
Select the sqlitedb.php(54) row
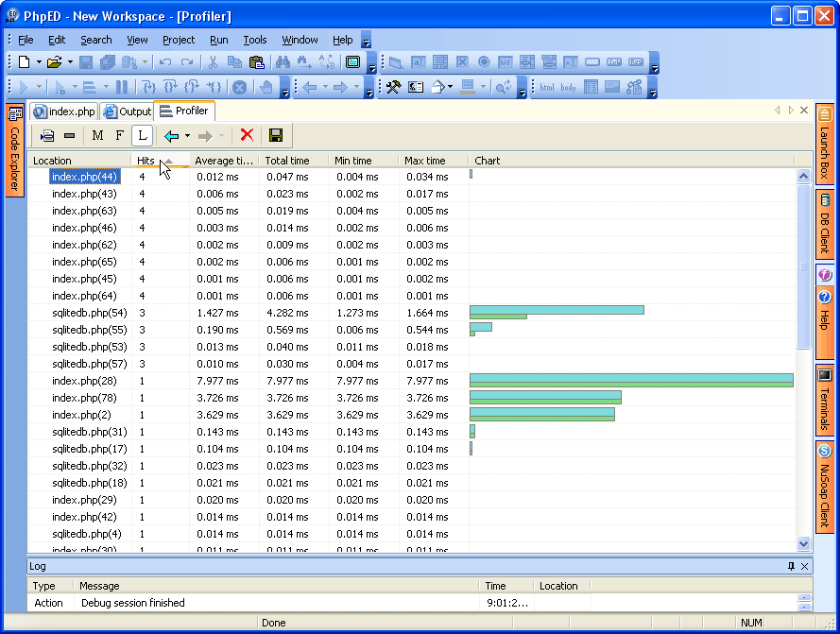(x=89, y=313)
